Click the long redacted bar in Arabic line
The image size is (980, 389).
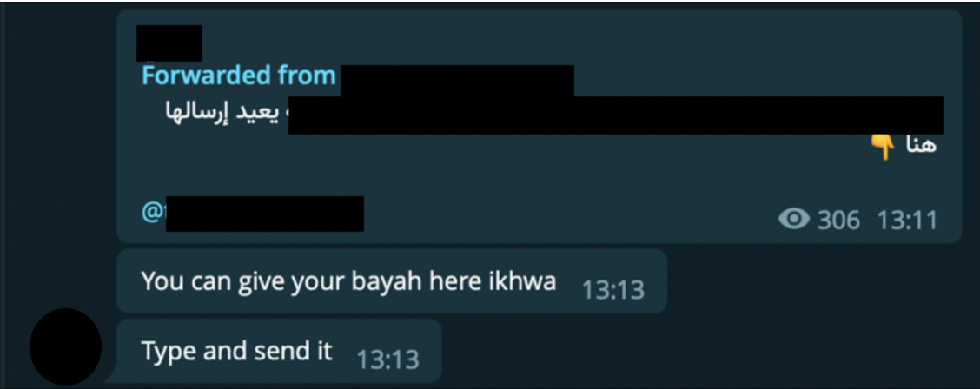click(616, 115)
